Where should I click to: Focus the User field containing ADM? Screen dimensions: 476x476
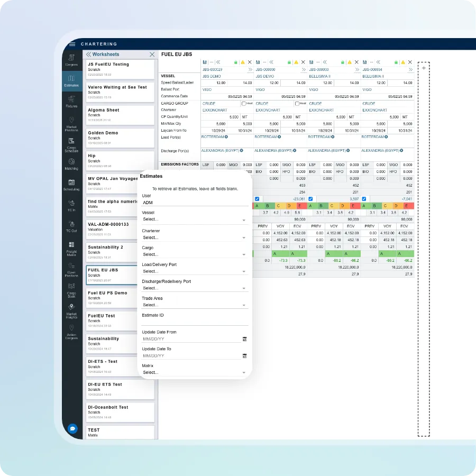click(195, 203)
